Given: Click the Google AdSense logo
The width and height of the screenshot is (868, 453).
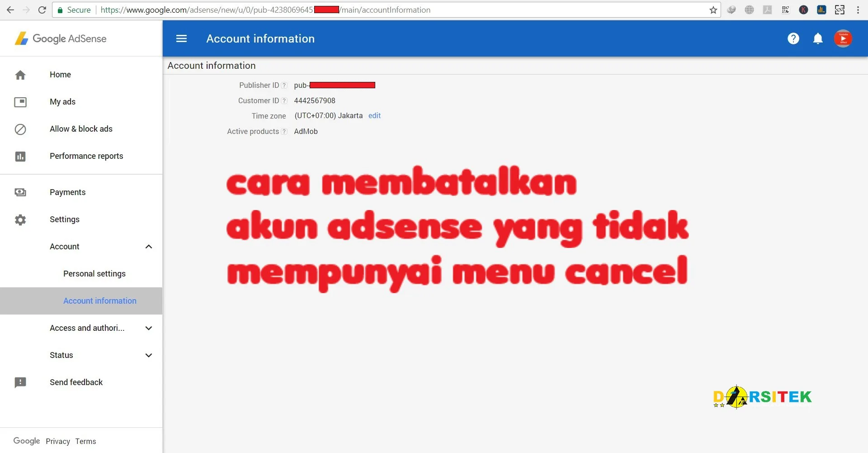Looking at the screenshot, I should pyautogui.click(x=61, y=38).
